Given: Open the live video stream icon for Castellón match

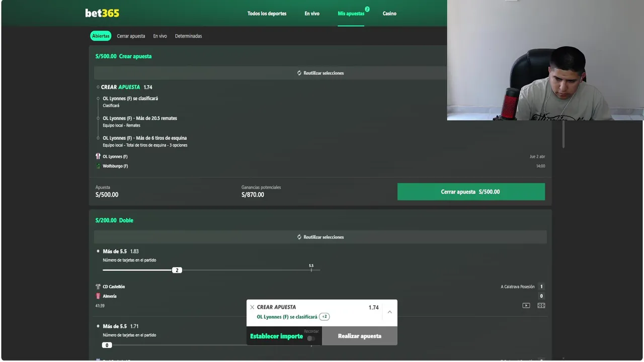Looking at the screenshot, I should point(526,305).
